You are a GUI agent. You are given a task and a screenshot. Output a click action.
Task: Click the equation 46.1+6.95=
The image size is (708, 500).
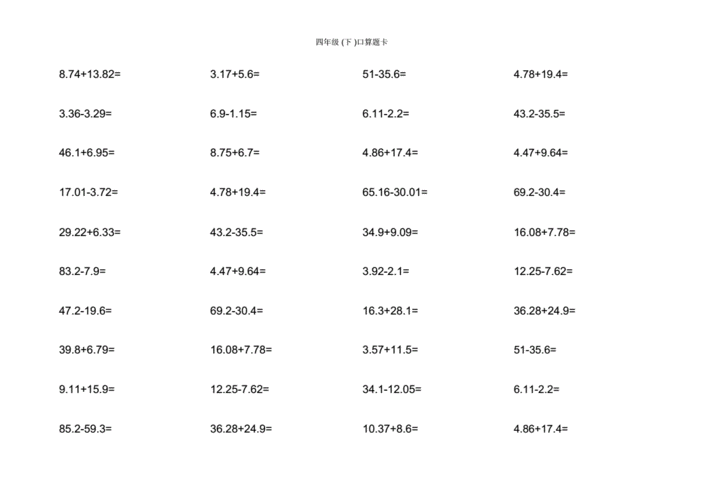click(x=87, y=153)
